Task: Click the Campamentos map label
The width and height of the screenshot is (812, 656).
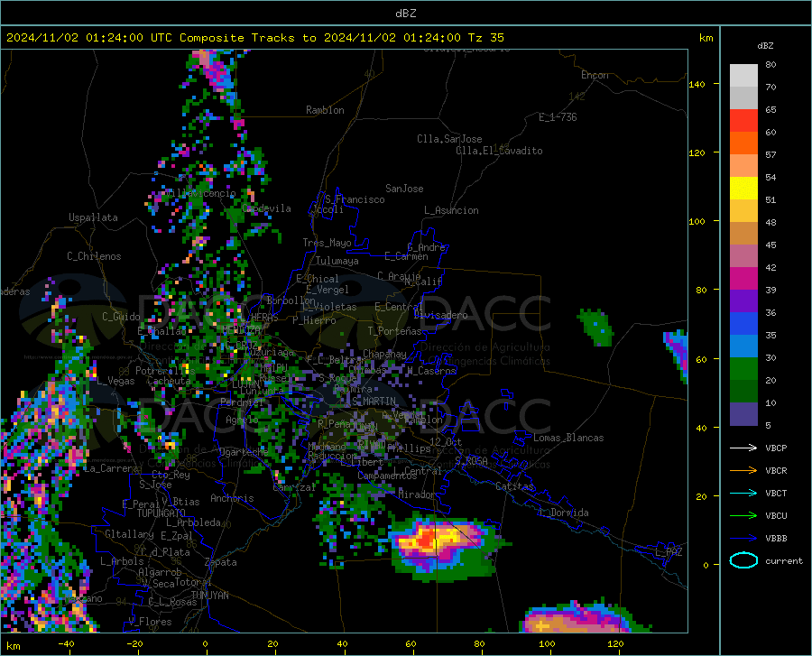Action: [387, 476]
